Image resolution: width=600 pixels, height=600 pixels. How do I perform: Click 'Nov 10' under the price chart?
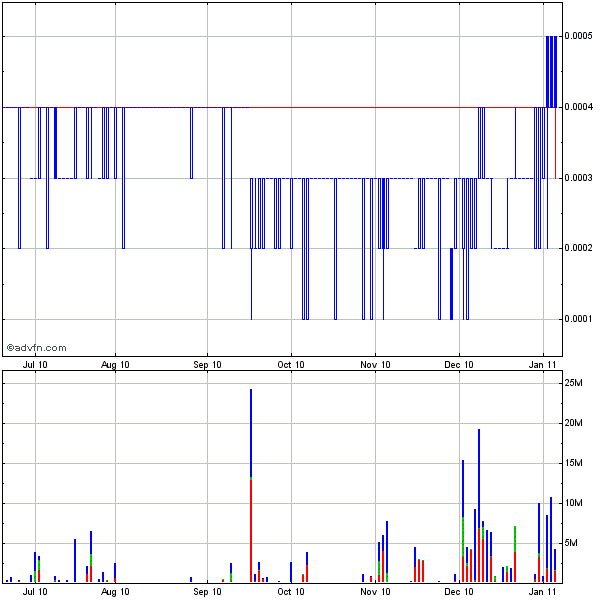[375, 365]
